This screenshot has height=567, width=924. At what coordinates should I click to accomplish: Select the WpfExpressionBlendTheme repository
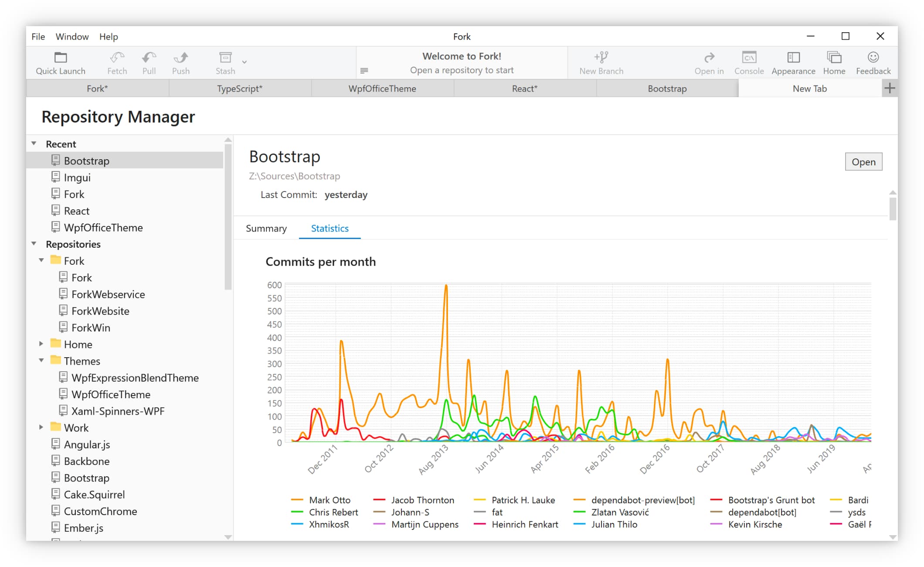pos(125,377)
